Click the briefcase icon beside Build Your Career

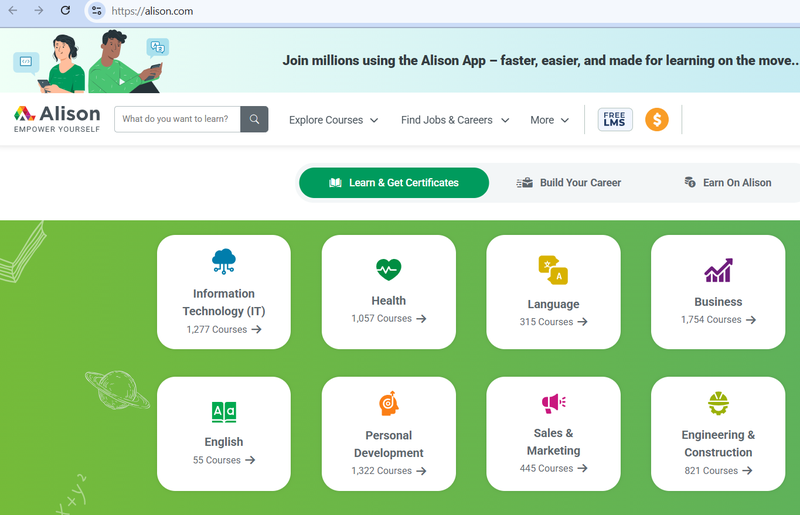coord(524,183)
